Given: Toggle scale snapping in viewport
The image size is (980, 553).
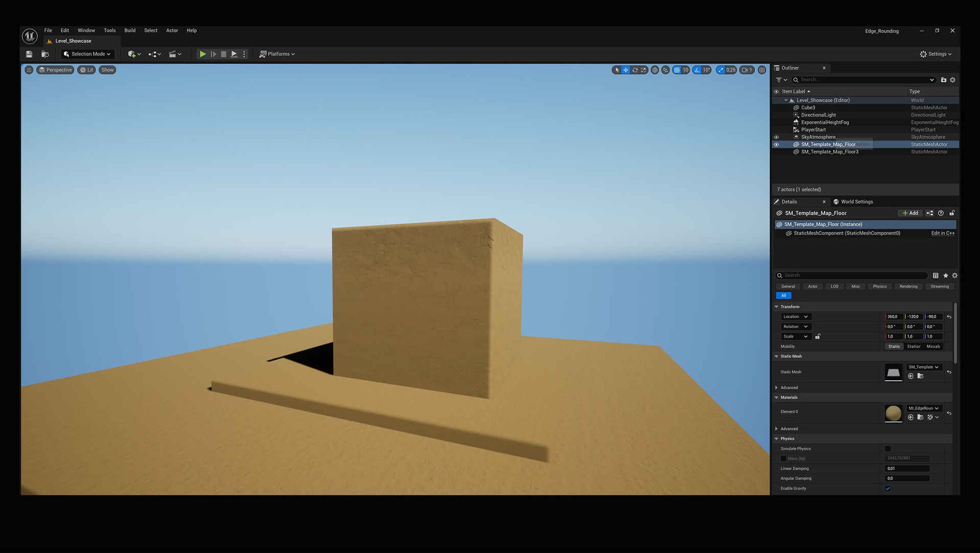Looking at the screenshot, I should [720, 70].
